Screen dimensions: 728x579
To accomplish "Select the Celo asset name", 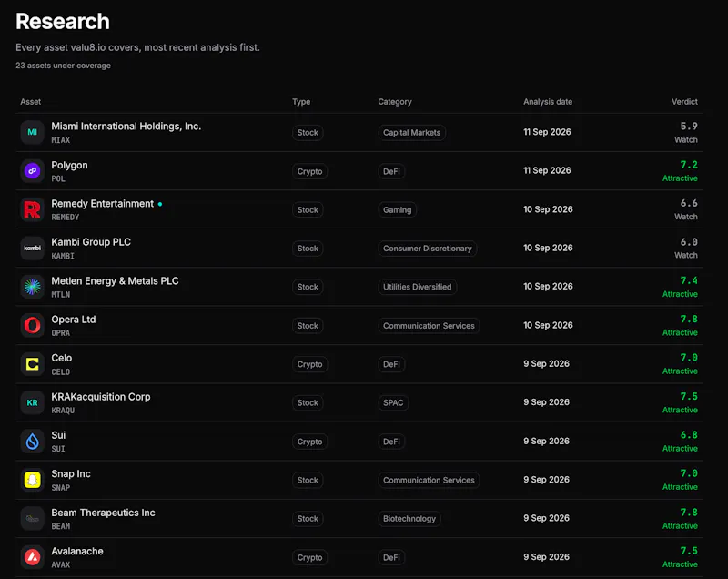I will coord(61,358).
